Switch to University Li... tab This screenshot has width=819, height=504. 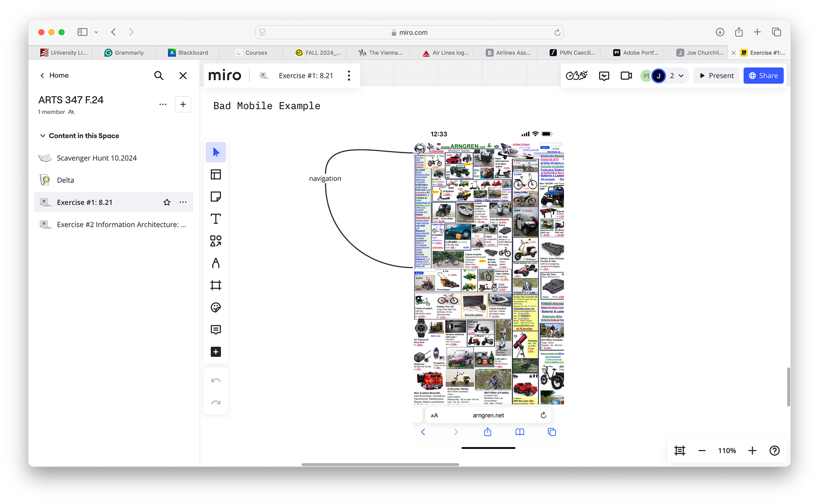click(x=64, y=52)
